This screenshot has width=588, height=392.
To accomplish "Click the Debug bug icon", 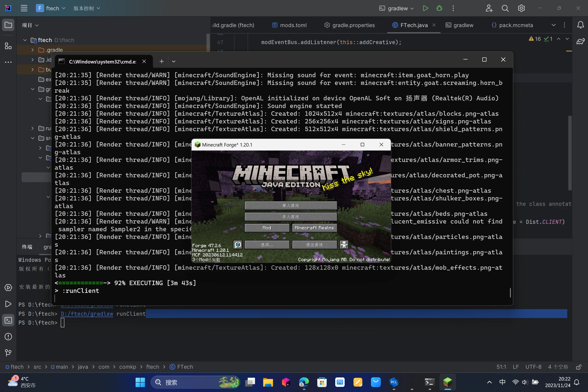I will (439, 8).
